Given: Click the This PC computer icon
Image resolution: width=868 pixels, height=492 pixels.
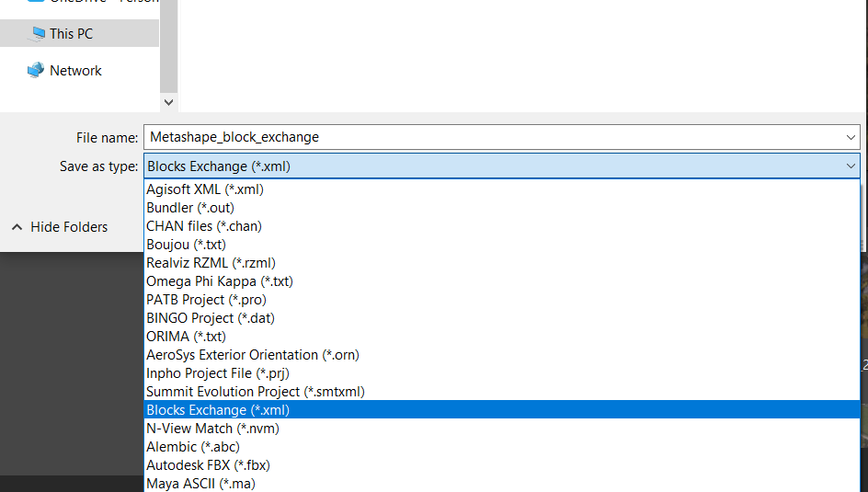Looking at the screenshot, I should [38, 34].
